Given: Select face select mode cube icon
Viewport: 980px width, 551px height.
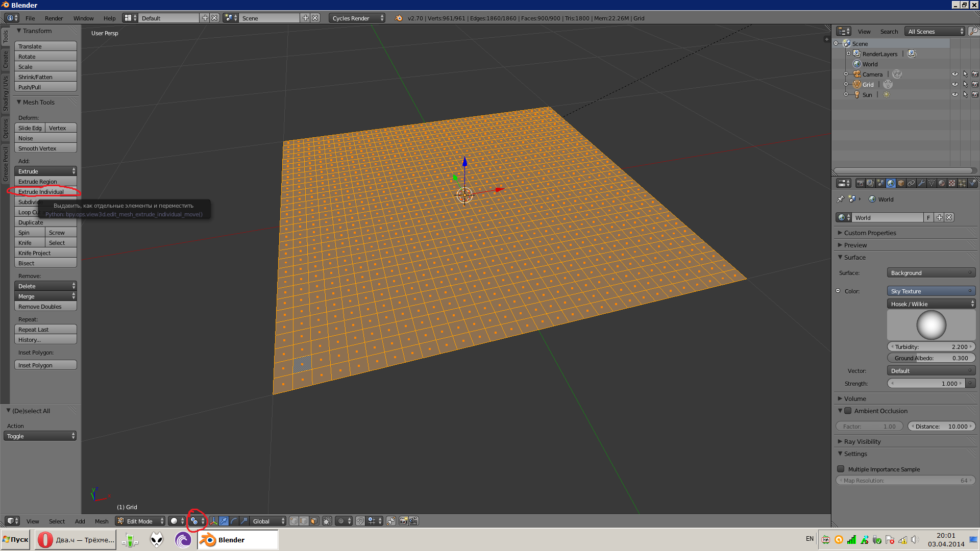Looking at the screenshot, I should point(314,521).
